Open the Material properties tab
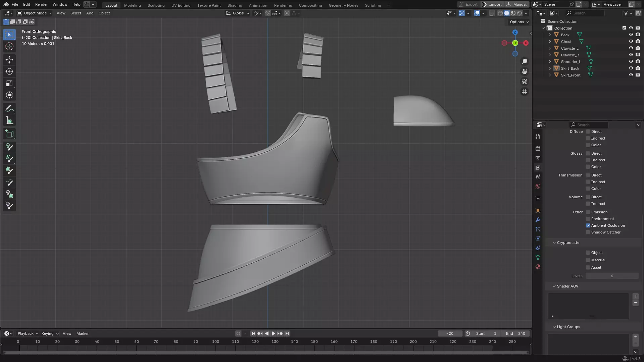 [x=538, y=267]
